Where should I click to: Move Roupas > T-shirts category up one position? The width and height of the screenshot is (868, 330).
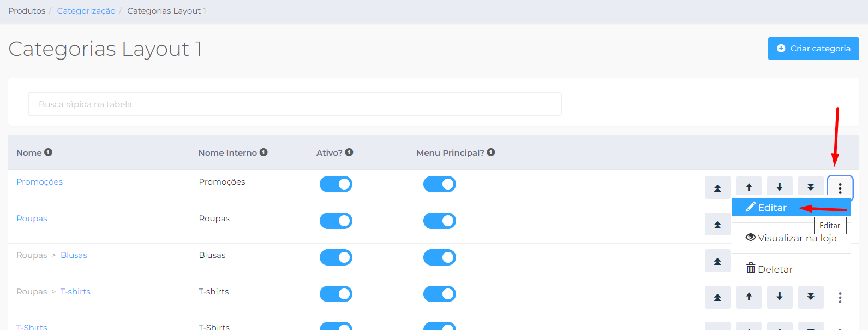[749, 297]
